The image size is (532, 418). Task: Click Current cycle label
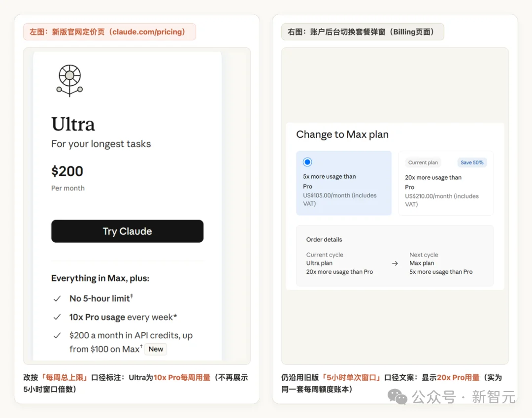click(x=325, y=255)
